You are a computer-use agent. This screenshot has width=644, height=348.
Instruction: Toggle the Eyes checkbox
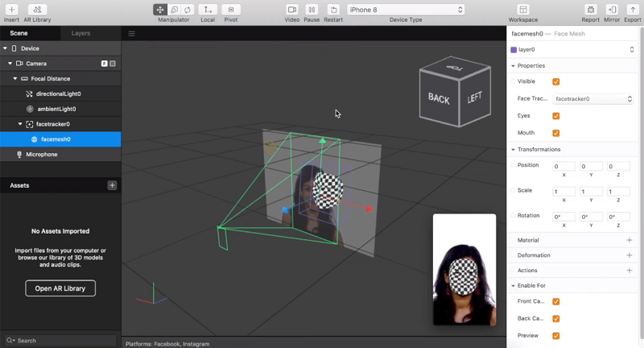556,116
